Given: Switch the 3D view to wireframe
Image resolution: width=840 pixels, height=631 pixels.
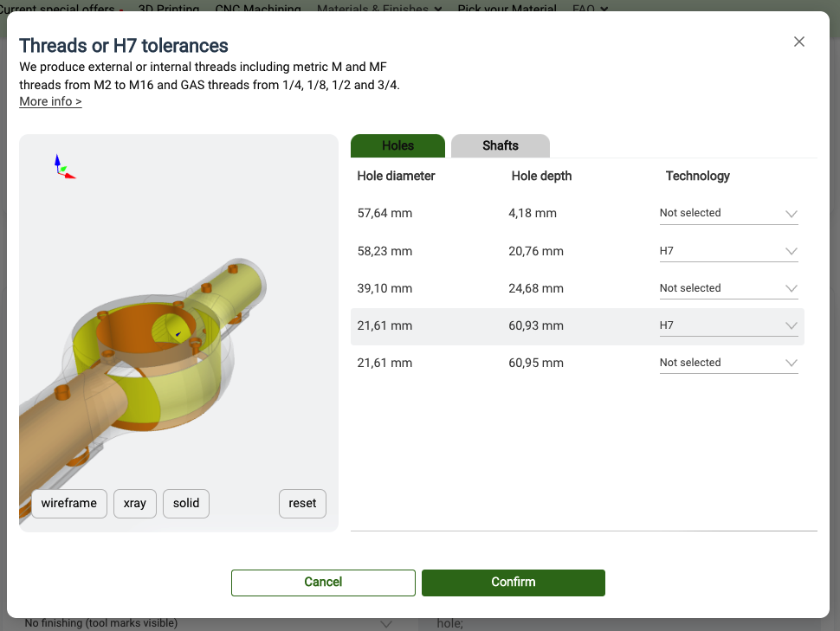Looking at the screenshot, I should 69,503.
